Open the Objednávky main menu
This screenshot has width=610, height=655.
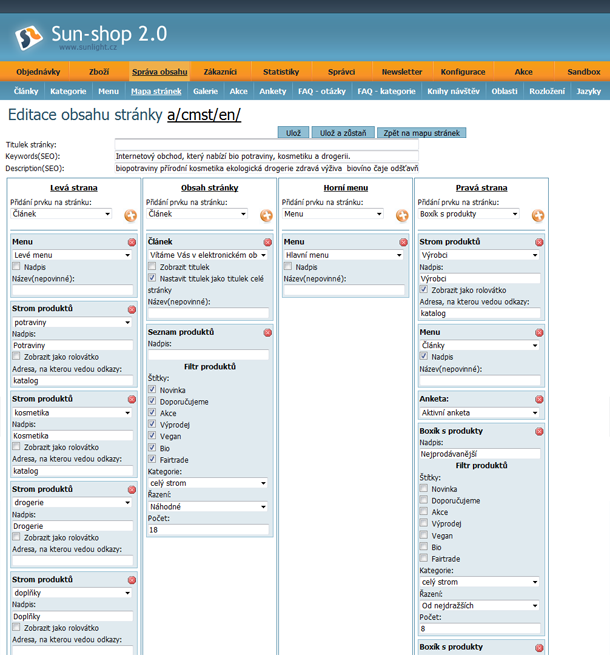[38, 72]
